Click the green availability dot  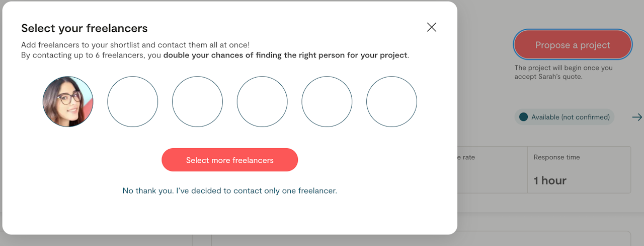(x=524, y=117)
